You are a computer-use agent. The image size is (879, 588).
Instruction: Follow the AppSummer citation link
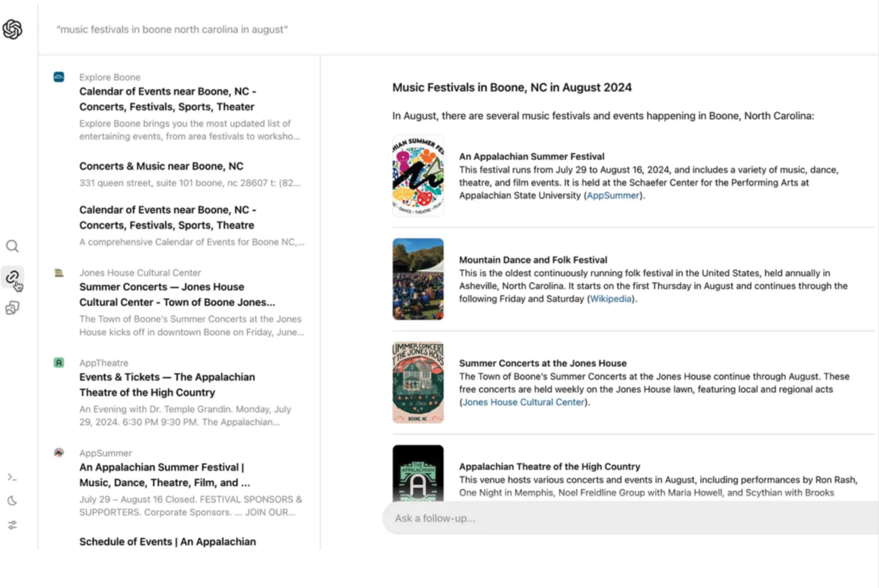pyautogui.click(x=613, y=196)
